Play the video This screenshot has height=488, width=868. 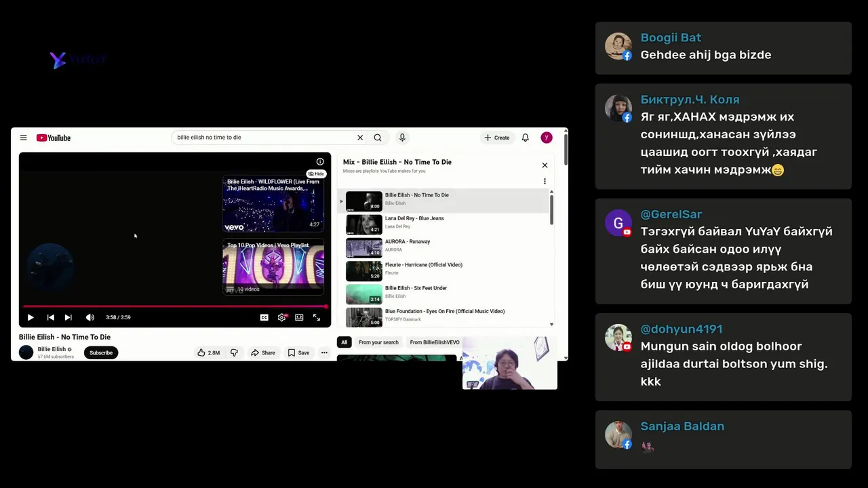(31, 317)
